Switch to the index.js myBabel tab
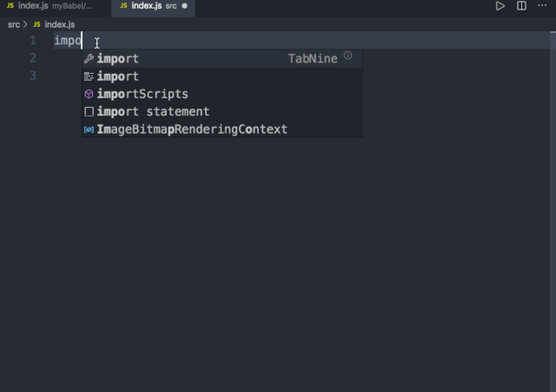Image resolution: width=556 pixels, height=392 pixels. click(54, 6)
